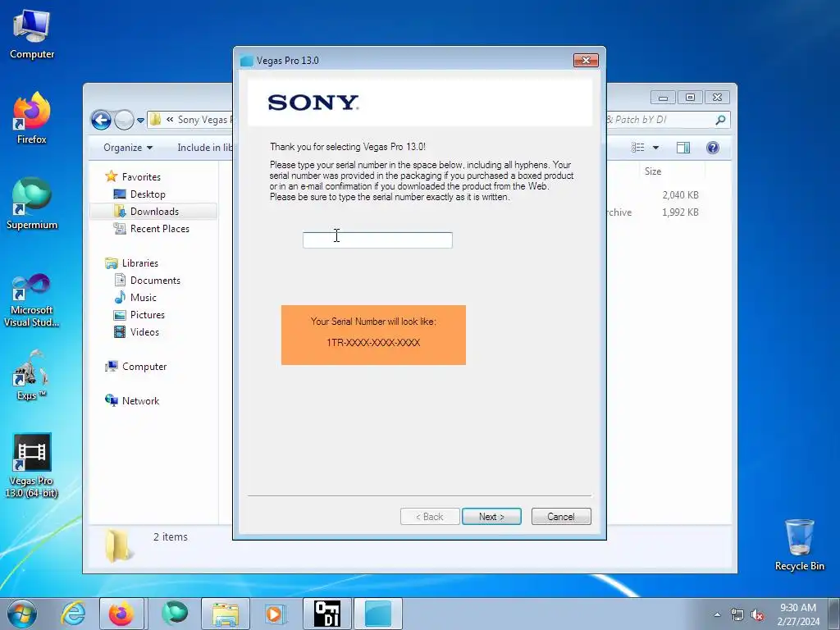
Task: Click the 2,040 KB file size entry
Action: pyautogui.click(x=680, y=195)
